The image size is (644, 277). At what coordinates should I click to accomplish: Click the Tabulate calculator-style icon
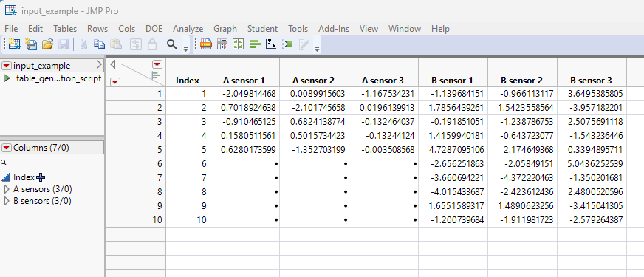point(222,44)
